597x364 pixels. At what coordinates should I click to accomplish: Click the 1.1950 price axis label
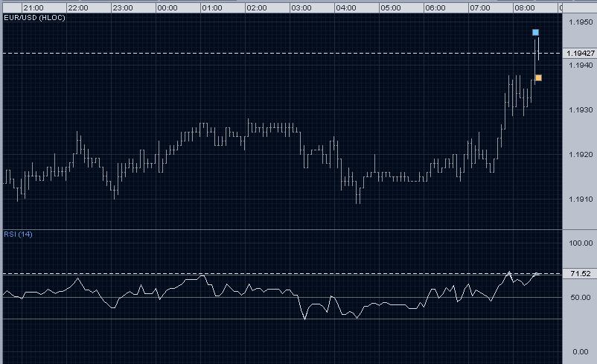click(x=581, y=22)
